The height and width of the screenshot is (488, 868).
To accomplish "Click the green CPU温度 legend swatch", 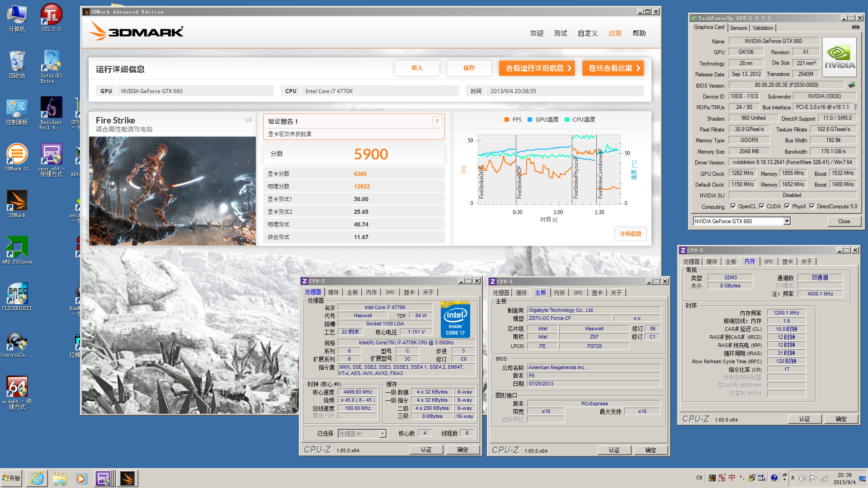I will coord(567,120).
